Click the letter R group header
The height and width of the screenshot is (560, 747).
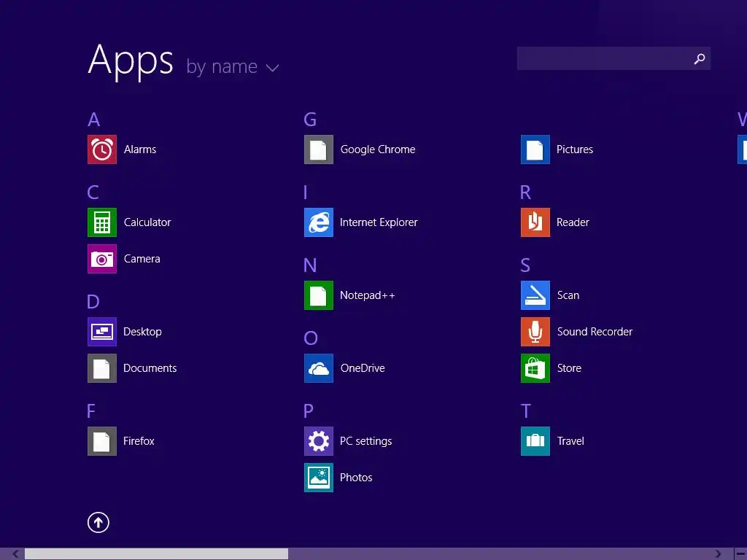point(525,192)
